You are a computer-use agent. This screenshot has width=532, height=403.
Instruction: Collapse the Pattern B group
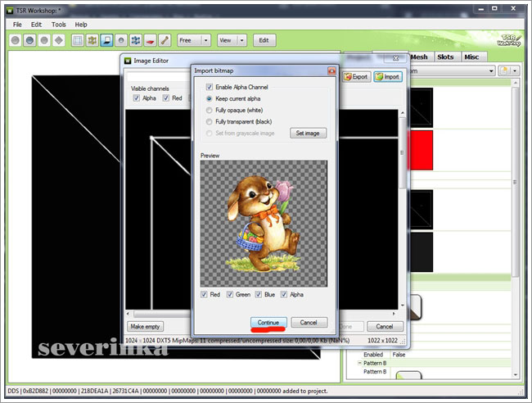tap(359, 363)
